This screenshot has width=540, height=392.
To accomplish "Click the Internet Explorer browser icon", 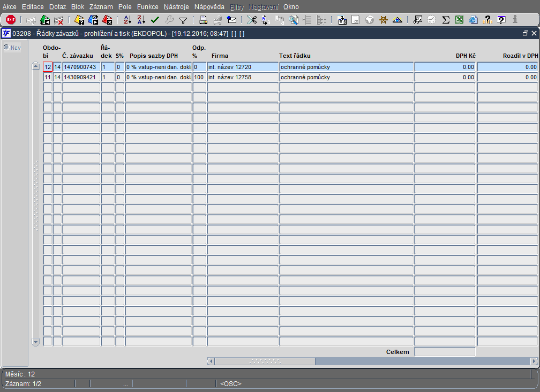I will pyautogui.click(x=474, y=20).
